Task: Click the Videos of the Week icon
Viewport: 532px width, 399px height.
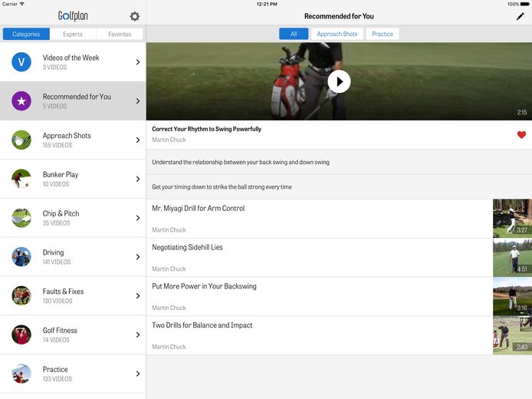Action: pos(21,62)
